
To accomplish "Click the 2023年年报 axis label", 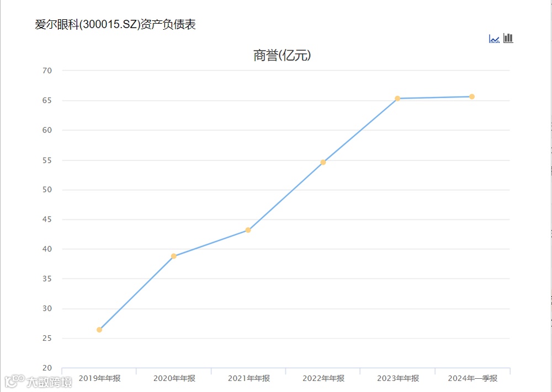I will point(398,379).
